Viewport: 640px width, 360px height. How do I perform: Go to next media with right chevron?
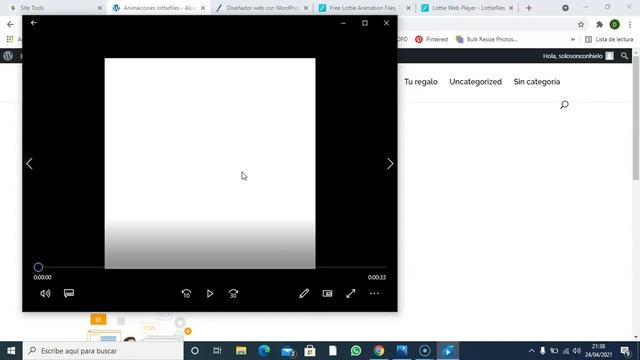390,164
